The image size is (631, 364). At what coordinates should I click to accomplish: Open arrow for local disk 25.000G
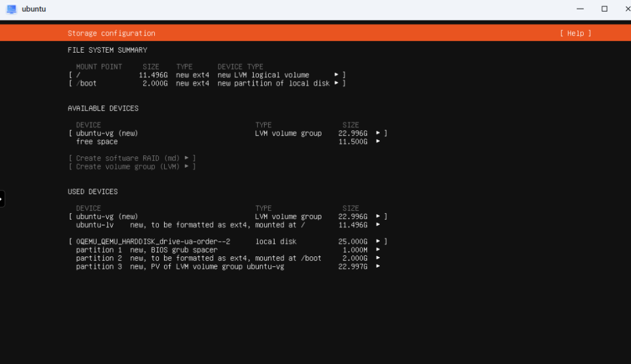(x=378, y=241)
